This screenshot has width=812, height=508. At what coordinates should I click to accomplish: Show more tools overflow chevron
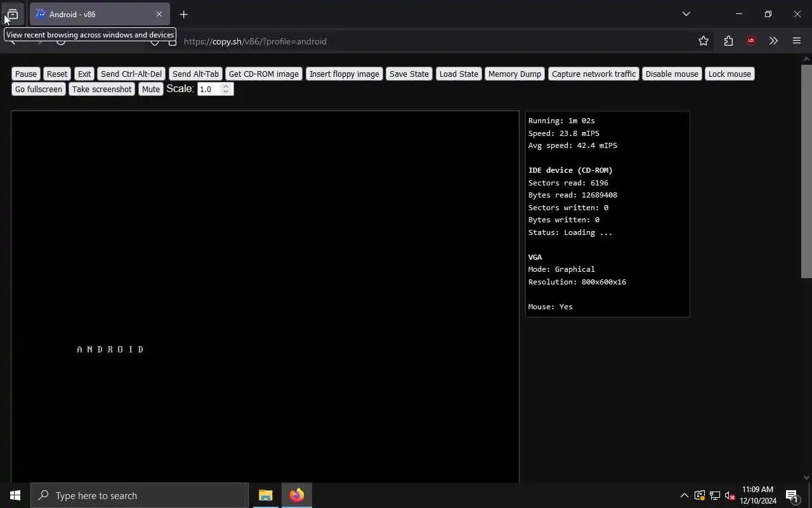tap(773, 41)
